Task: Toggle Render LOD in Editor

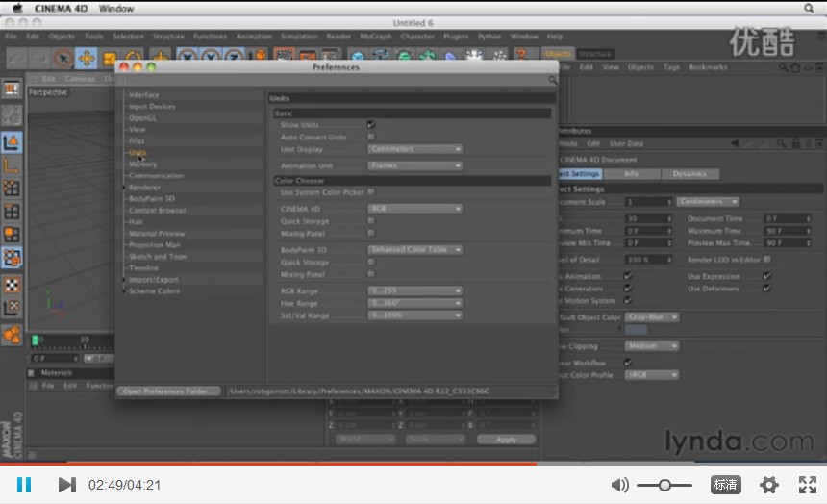Action: [x=766, y=259]
